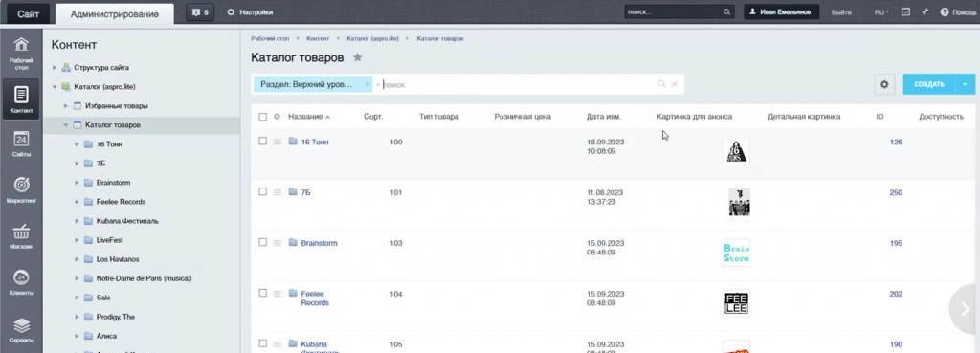Click Выйти to log out
Screen dimensions: 980x353
pyautogui.click(x=841, y=11)
